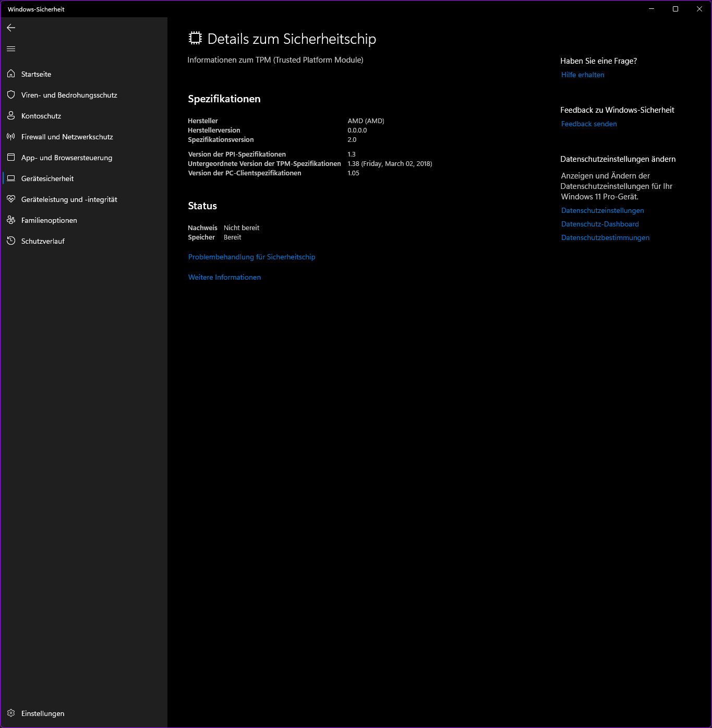Click the security chip icon in heading
Screen dimensions: 712x728
tap(195, 38)
